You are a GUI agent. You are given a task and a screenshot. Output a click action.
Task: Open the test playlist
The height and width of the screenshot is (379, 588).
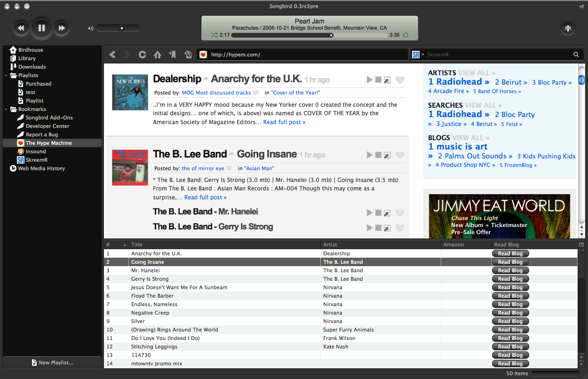[x=31, y=92]
